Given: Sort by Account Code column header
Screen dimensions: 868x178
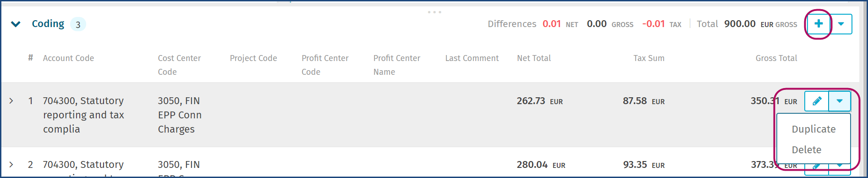Looking at the screenshot, I should [x=68, y=58].
